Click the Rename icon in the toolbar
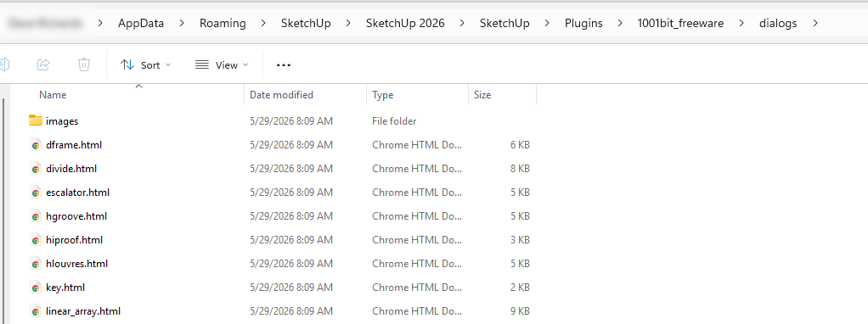The width and height of the screenshot is (868, 324). click(4, 64)
